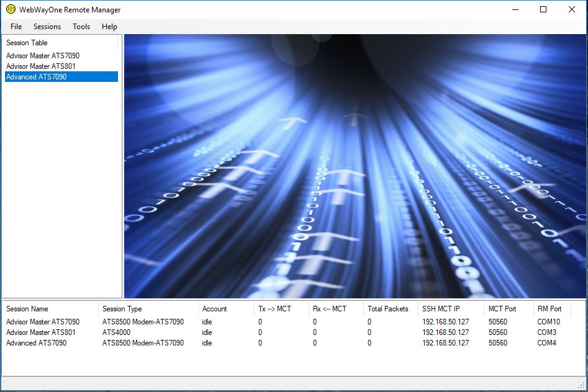Viewport: 588px width, 392px height.
Task: Maximize the Remote Manager window
Action: click(543, 9)
